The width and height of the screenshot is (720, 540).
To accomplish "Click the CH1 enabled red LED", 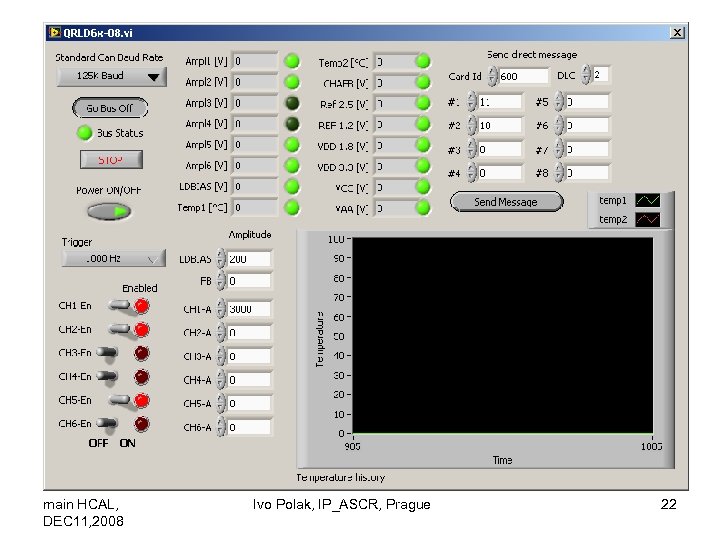I will (142, 306).
